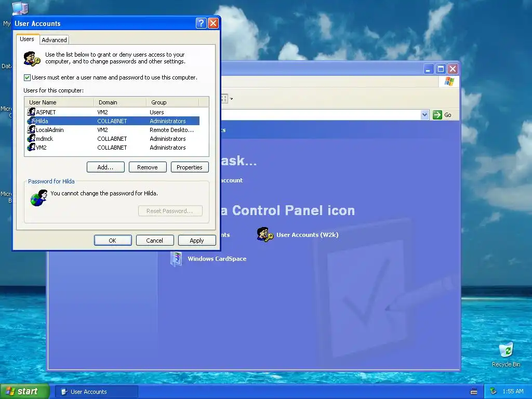Toggle 'Users must enter a user name' checkbox
532x399 pixels.
pyautogui.click(x=27, y=78)
